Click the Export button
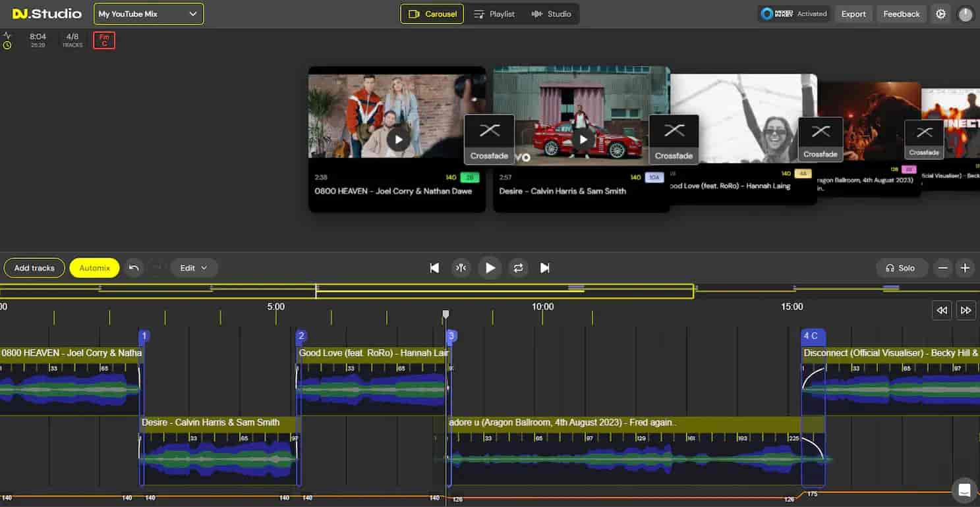The height and width of the screenshot is (507, 980). [853, 13]
